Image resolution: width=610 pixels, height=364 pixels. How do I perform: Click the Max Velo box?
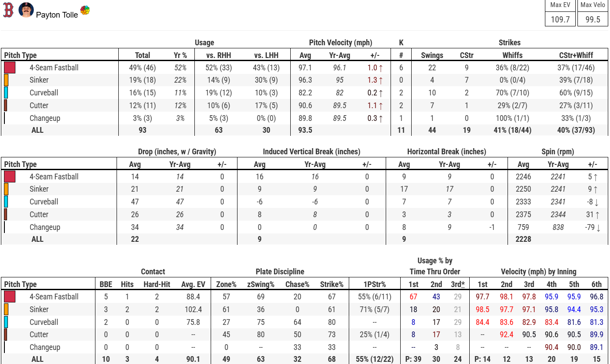coord(592,14)
